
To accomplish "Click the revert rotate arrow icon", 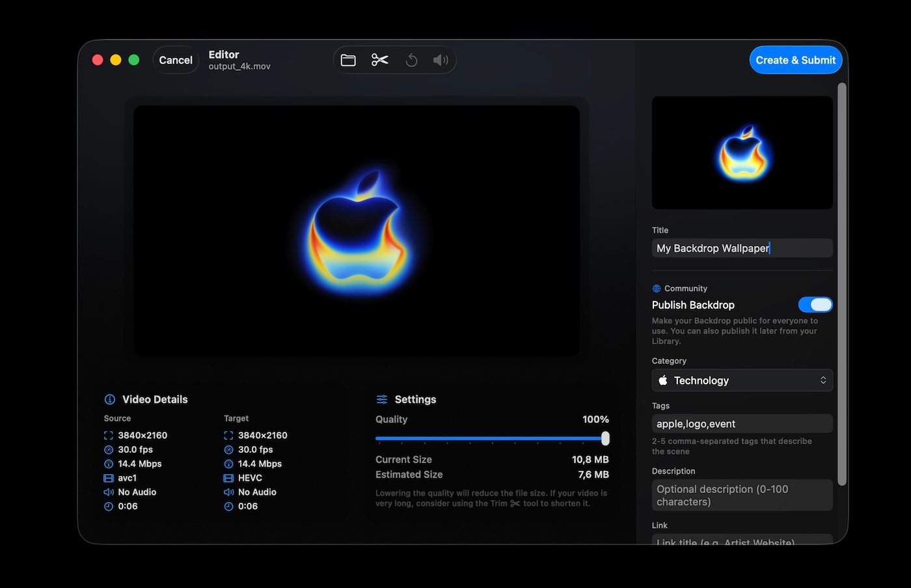I will (x=411, y=60).
